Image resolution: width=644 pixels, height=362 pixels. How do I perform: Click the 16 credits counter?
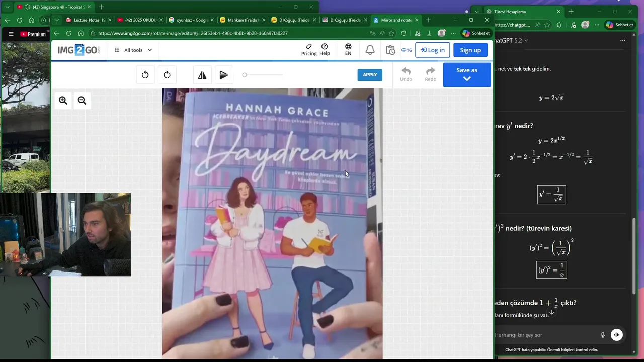click(x=407, y=50)
